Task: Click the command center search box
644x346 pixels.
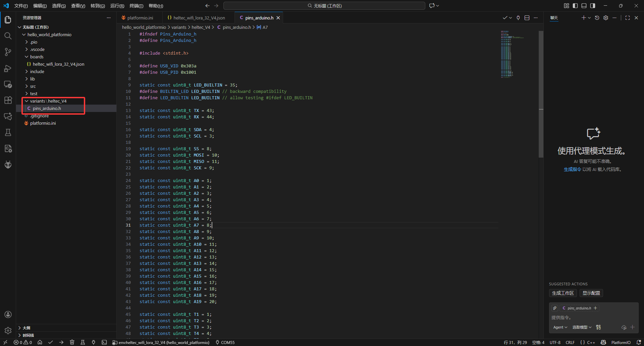Action: (324, 6)
